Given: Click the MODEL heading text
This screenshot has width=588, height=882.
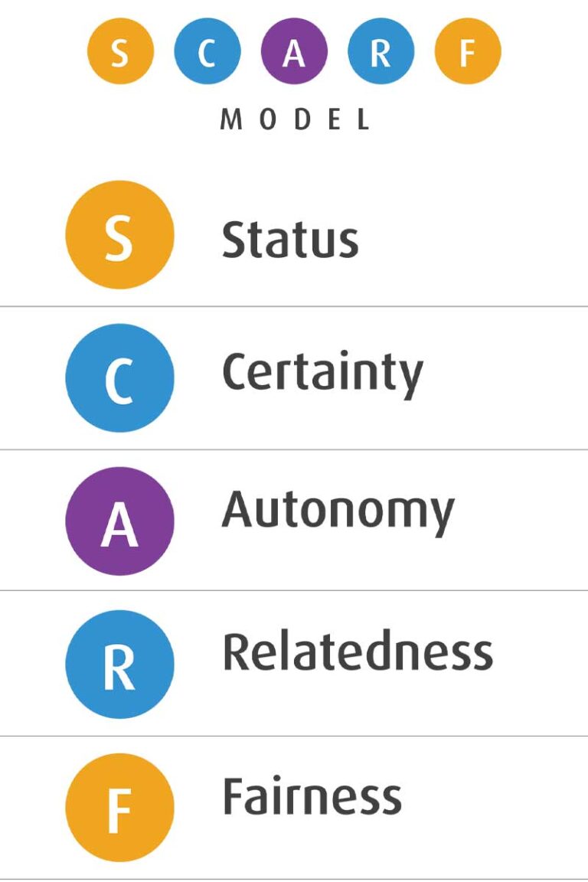Looking at the screenshot, I should point(295,119).
